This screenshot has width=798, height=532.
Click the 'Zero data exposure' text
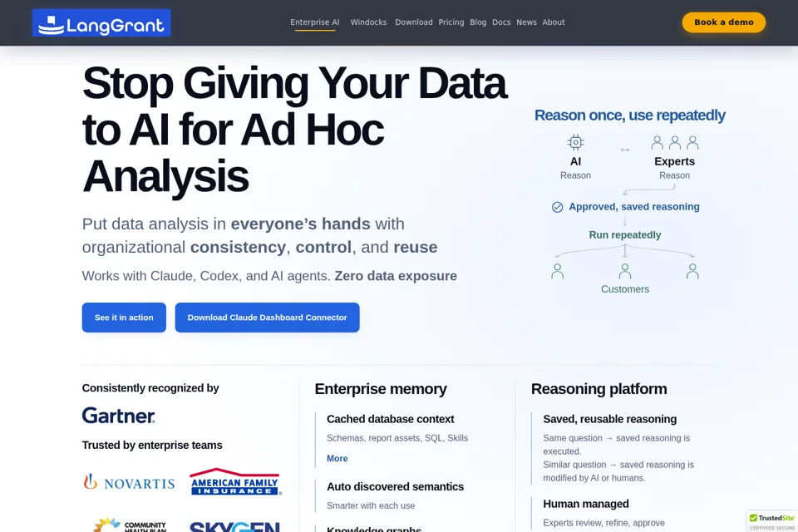(396, 276)
